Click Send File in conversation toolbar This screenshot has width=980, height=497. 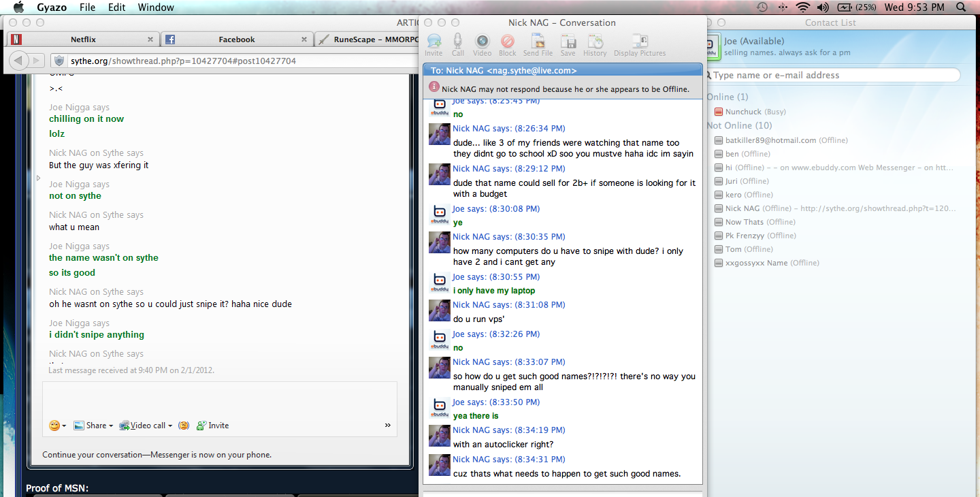coord(538,45)
